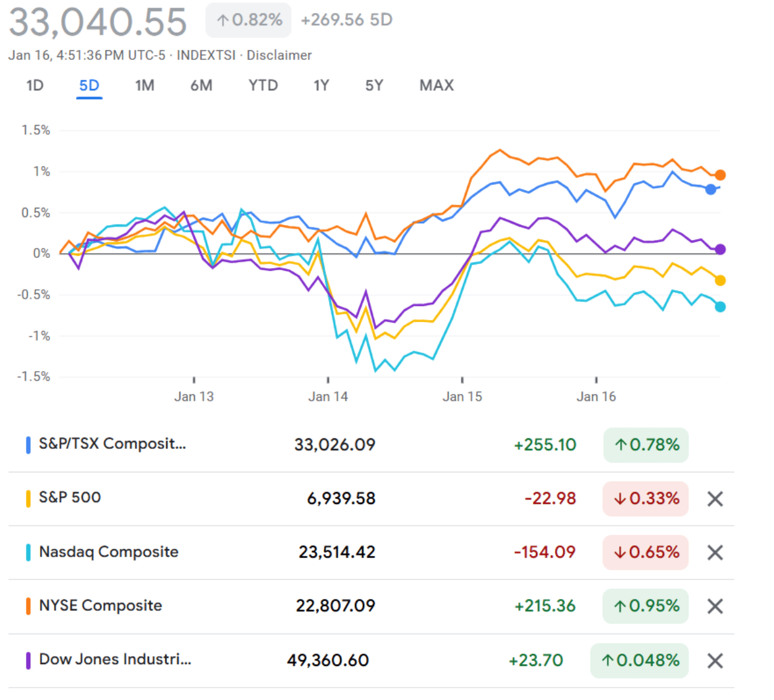The width and height of the screenshot is (774, 700).
Task: Switch chart to YTD range
Action: click(263, 85)
